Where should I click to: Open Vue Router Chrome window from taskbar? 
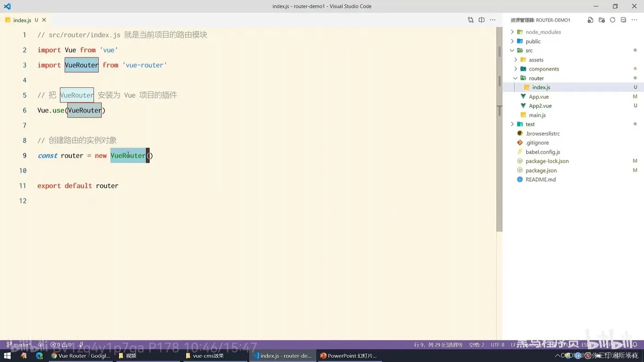[81, 356]
